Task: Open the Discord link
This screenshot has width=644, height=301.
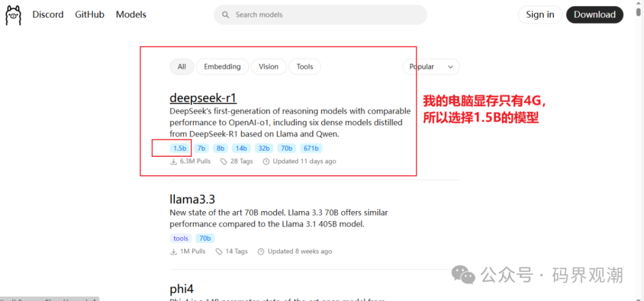Action: click(48, 15)
